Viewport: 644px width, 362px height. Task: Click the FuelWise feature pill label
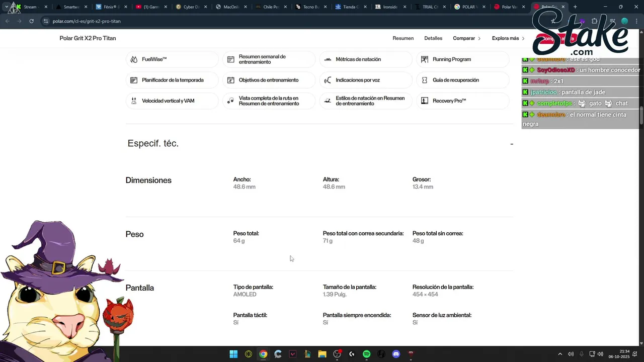pos(154,59)
